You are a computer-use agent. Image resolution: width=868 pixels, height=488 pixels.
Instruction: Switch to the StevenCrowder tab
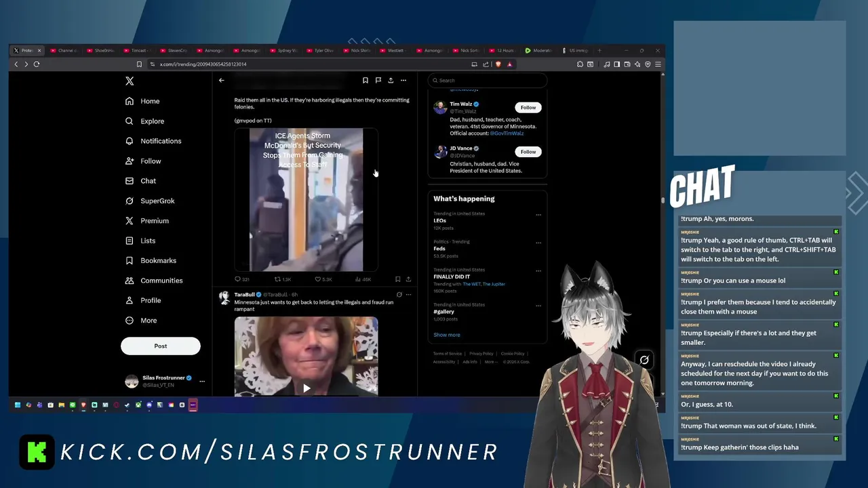pos(174,51)
